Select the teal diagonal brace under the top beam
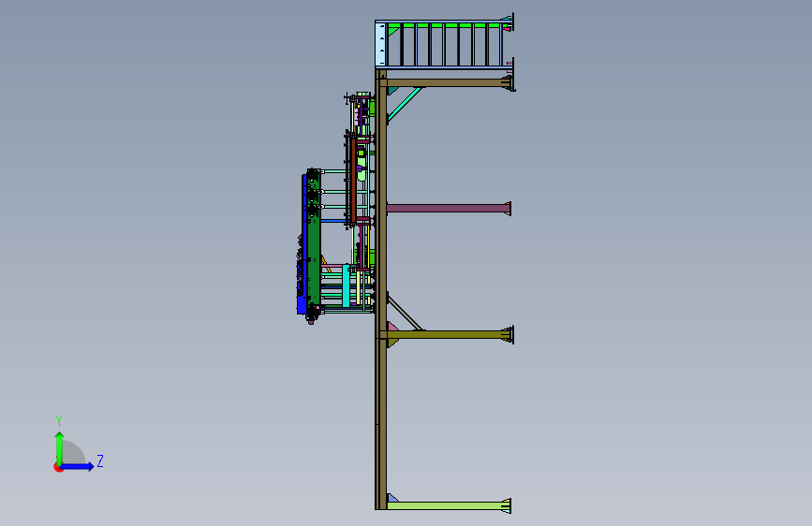This screenshot has width=812, height=526. click(x=405, y=103)
